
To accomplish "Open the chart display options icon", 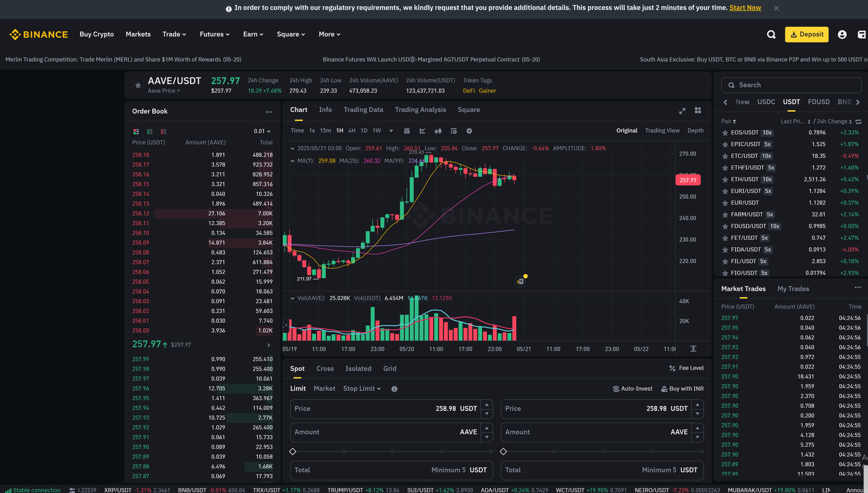I will coord(454,131).
